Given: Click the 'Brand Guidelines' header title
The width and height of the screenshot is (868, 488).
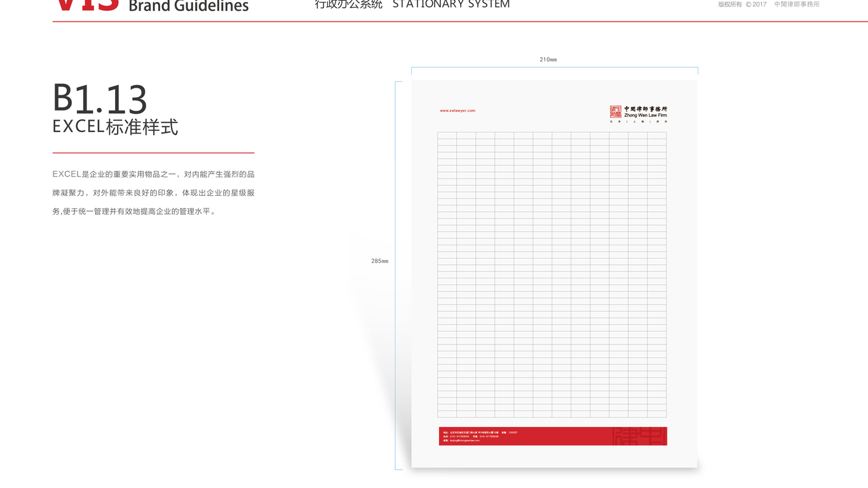Looking at the screenshot, I should pyautogui.click(x=189, y=6).
